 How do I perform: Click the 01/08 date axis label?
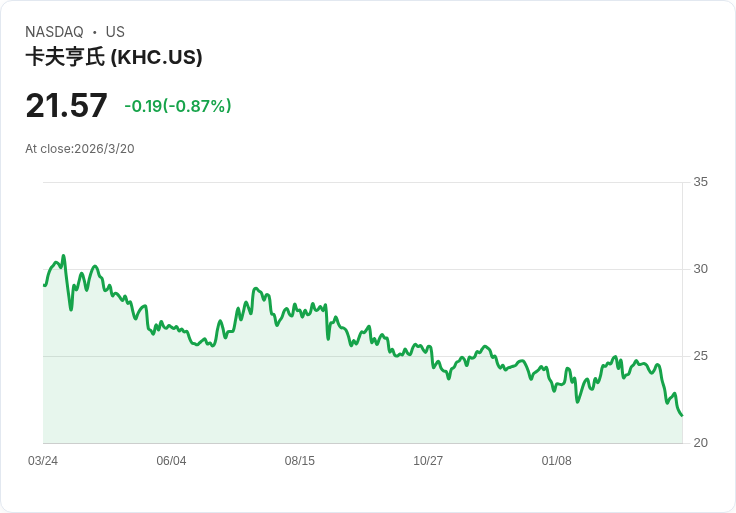pos(556,461)
